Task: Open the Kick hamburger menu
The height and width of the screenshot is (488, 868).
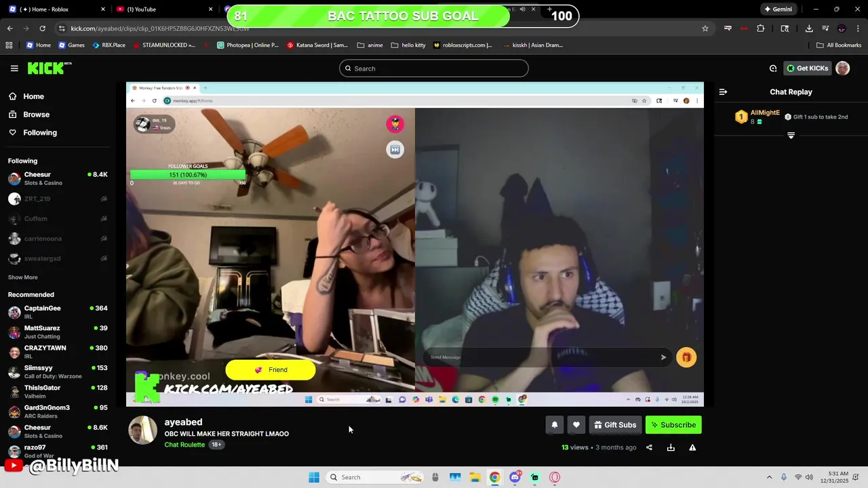Action: tap(14, 68)
